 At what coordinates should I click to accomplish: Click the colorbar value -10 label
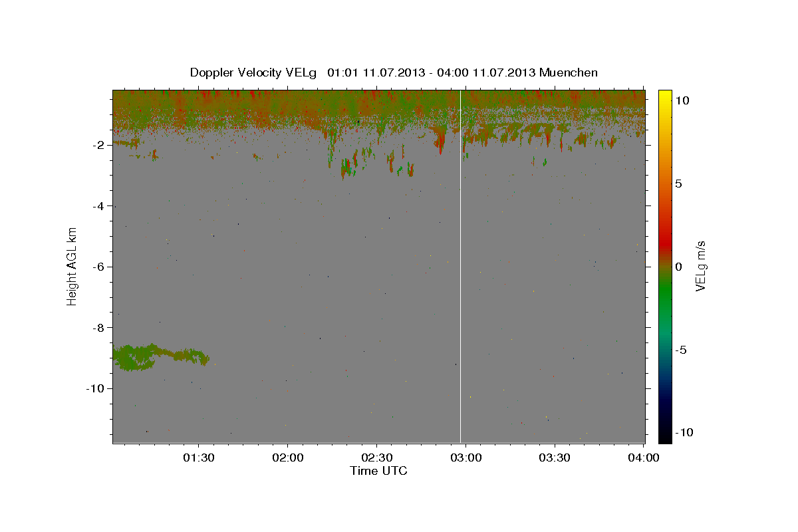[x=684, y=432]
